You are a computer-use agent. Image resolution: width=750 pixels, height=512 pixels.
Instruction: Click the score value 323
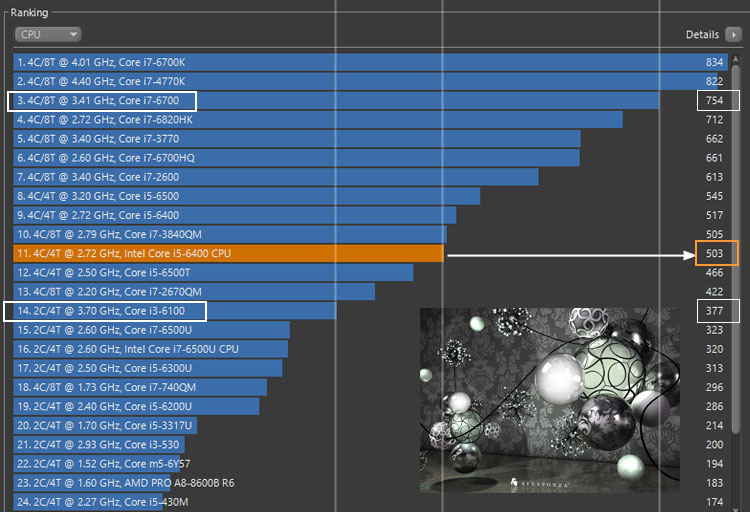[x=714, y=330]
